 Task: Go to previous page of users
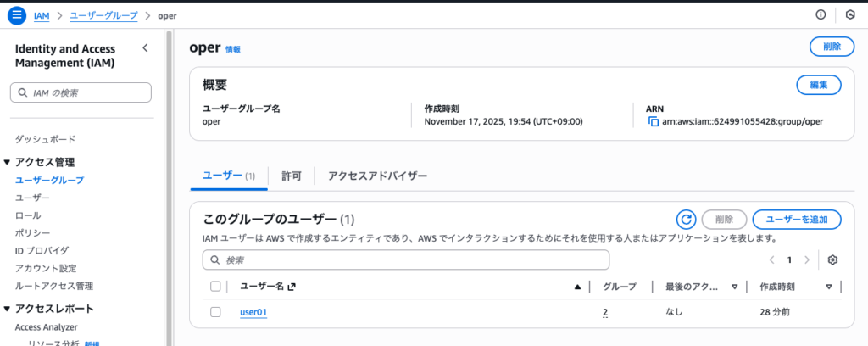click(x=771, y=259)
